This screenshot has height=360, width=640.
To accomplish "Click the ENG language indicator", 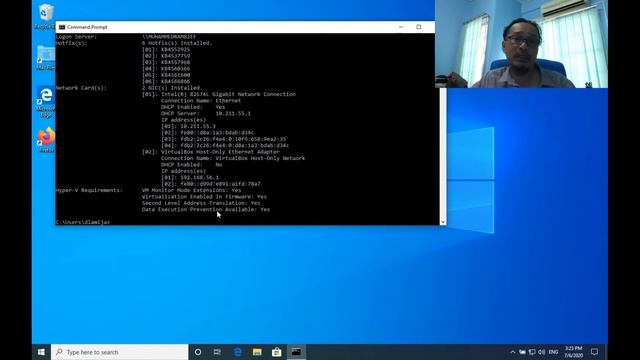I will 553,352.
